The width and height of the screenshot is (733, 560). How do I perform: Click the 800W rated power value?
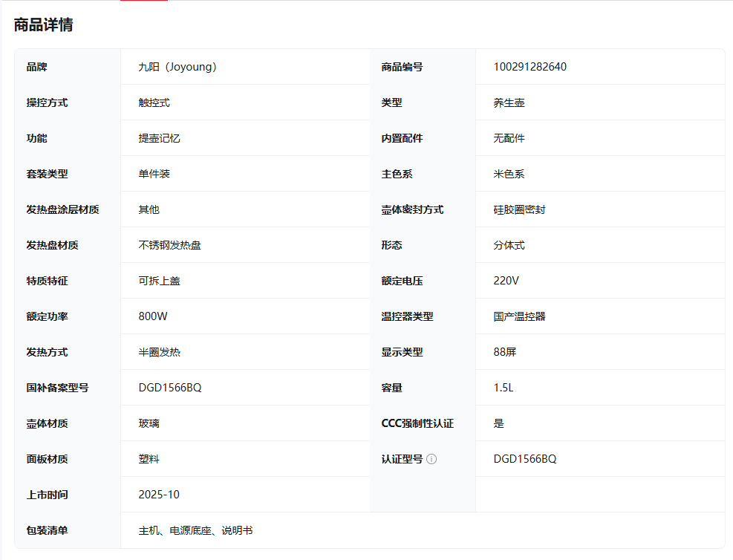pyautogui.click(x=153, y=316)
